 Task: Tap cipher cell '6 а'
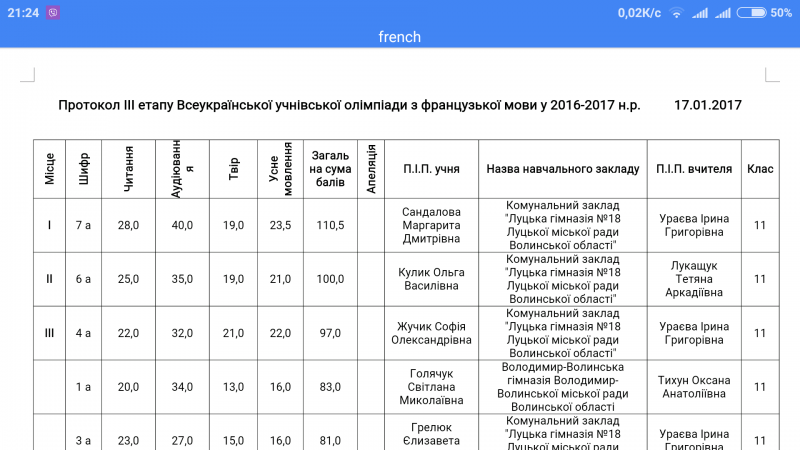[83, 279]
